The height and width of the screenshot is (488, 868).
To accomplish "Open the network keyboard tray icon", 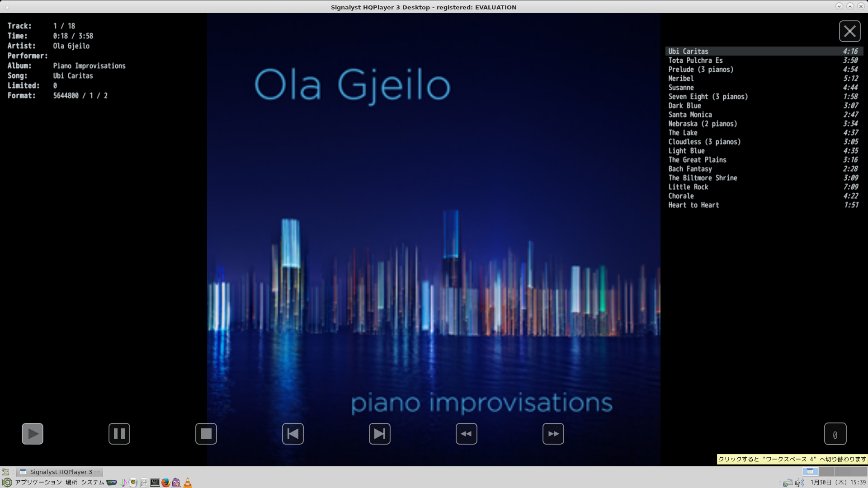I will tap(788, 483).
